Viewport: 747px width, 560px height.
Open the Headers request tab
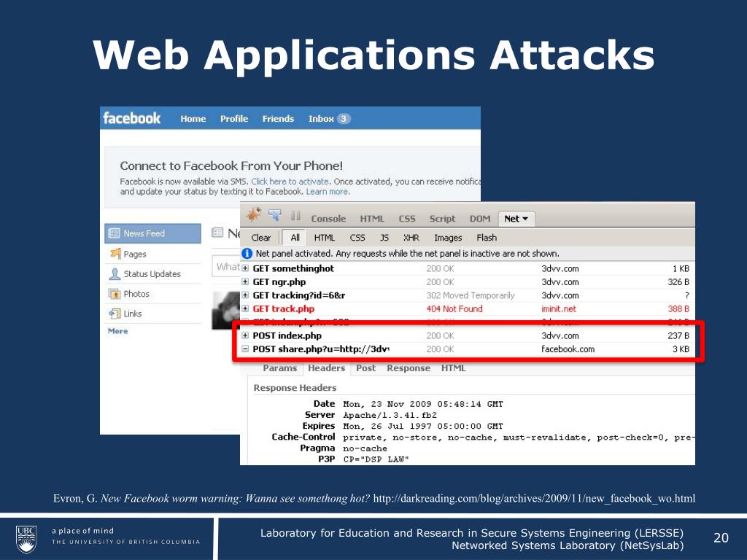pos(326,368)
